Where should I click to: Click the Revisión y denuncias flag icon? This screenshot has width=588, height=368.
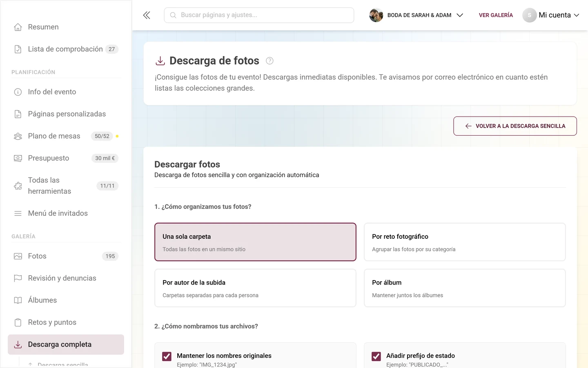18,278
